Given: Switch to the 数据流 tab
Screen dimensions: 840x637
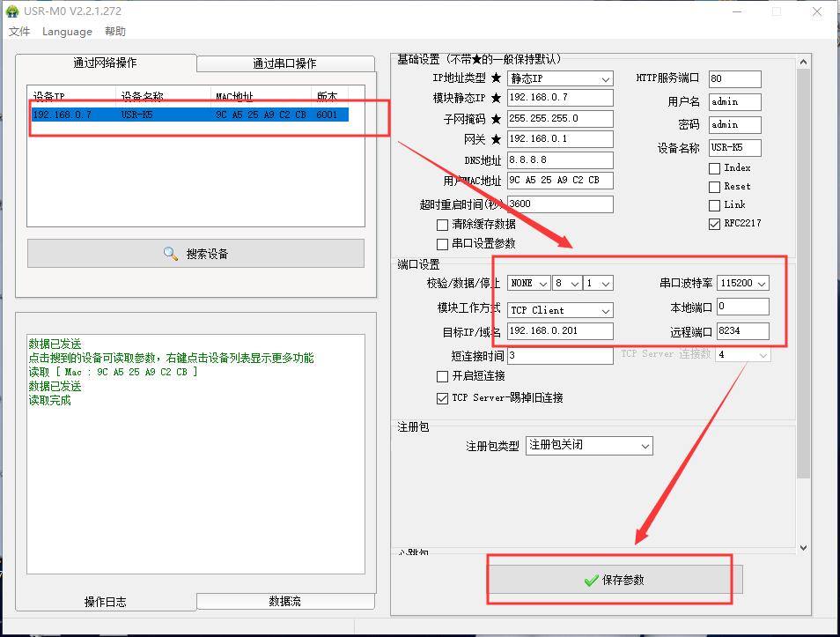Looking at the screenshot, I should [284, 601].
